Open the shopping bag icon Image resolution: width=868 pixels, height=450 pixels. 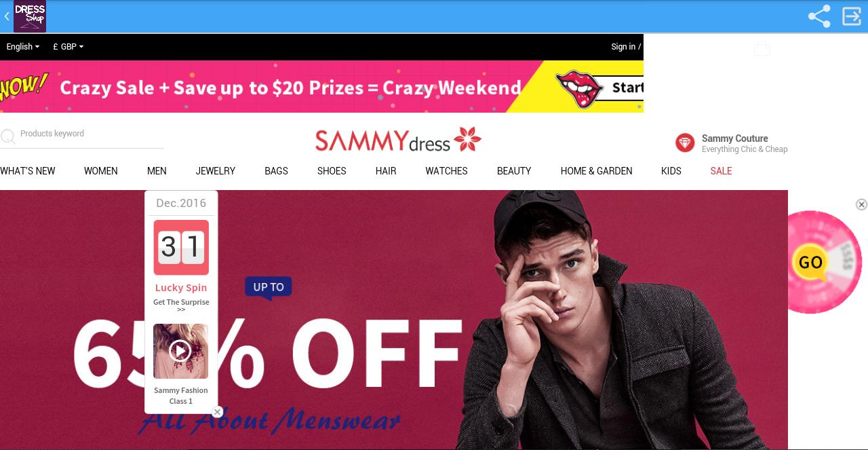[762, 48]
